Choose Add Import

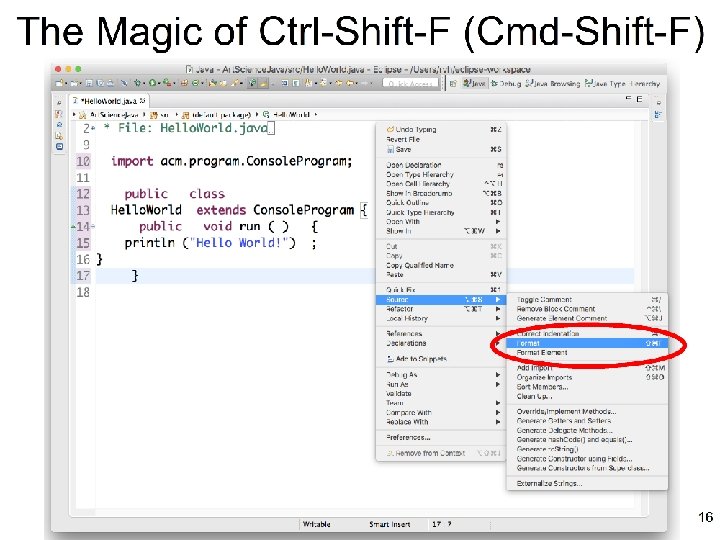click(587, 368)
